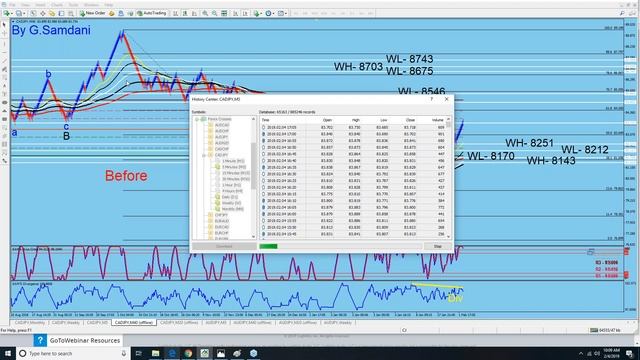This screenshot has width=640, height=360.
Task: Open the Charts menu
Action: click(x=57, y=5)
